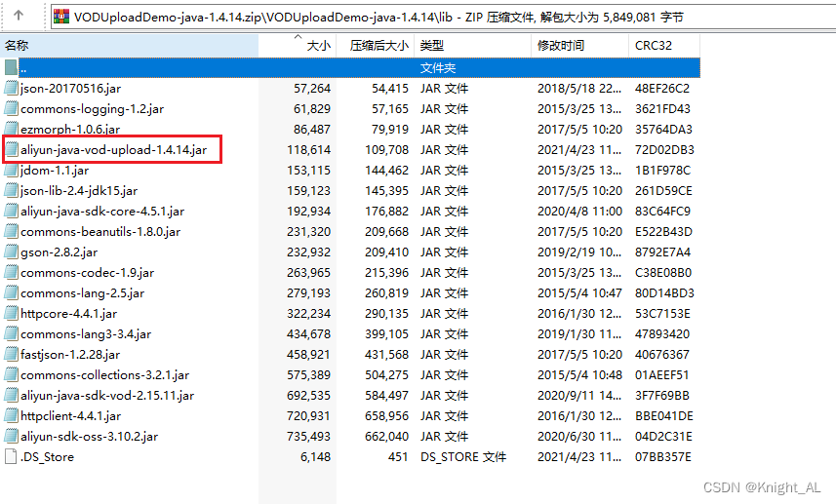Select aliyun-java-sdk-core-4.5.1.jar file icon

11,211
